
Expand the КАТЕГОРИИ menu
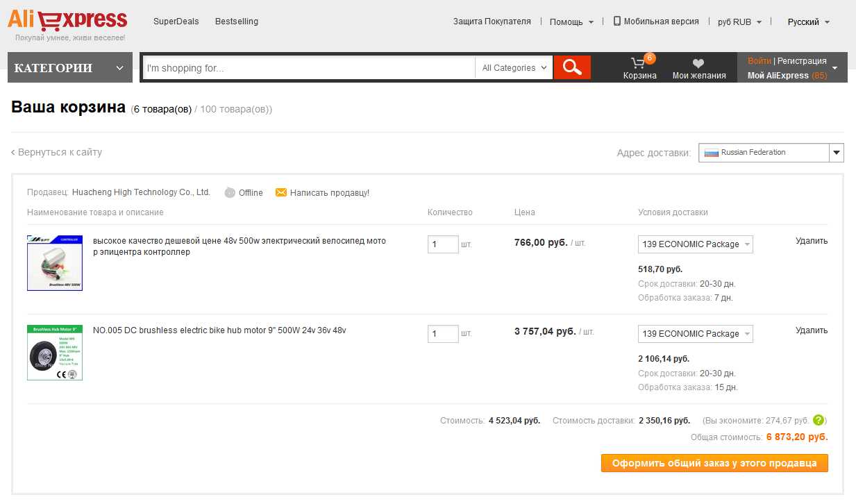70,67
